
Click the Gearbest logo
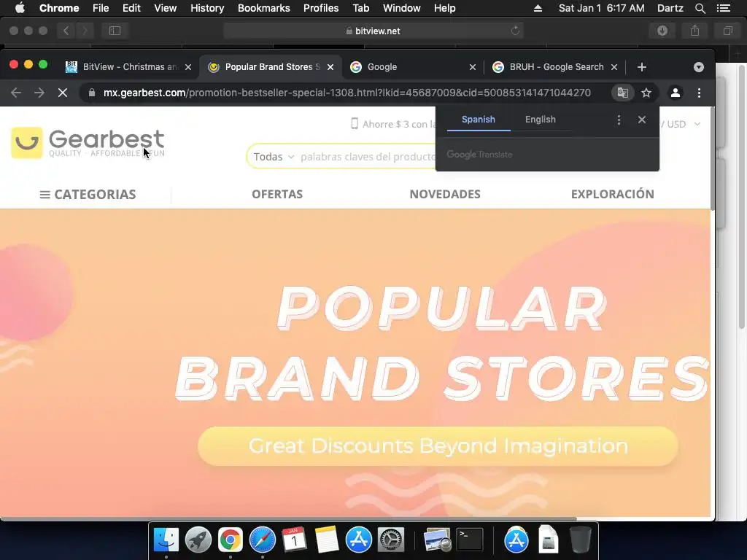88,143
